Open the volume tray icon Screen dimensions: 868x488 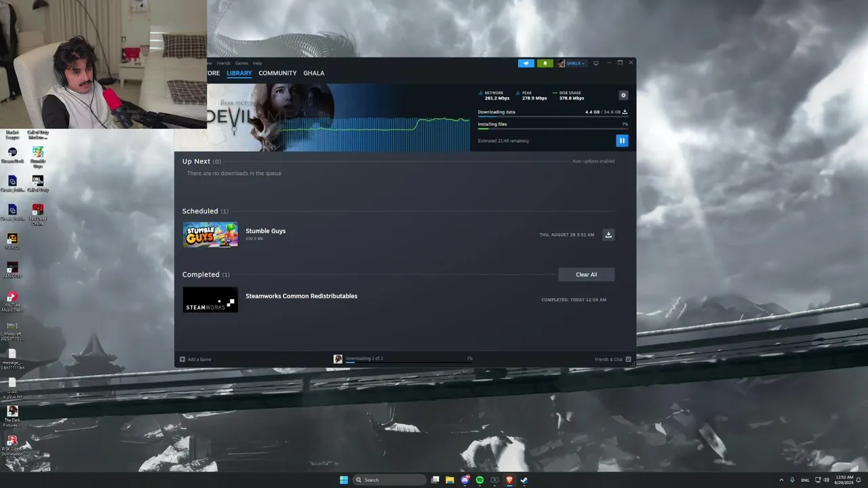826,480
